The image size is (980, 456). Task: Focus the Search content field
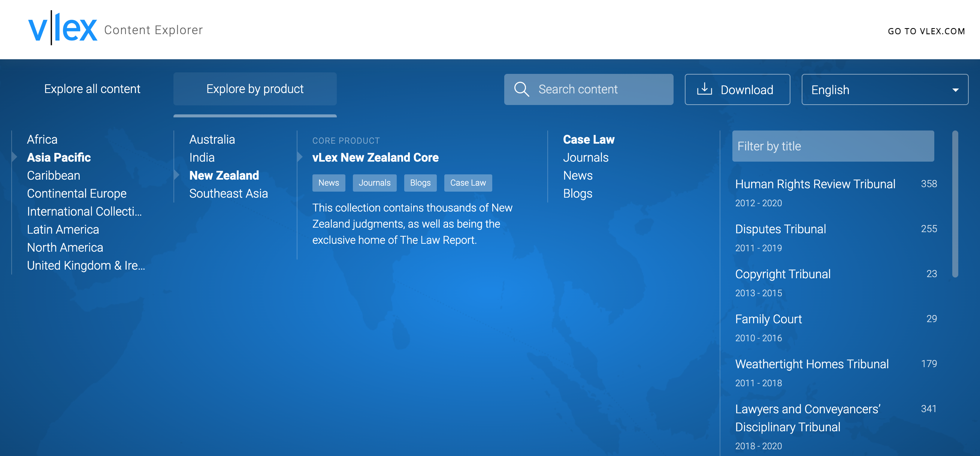[589, 90]
